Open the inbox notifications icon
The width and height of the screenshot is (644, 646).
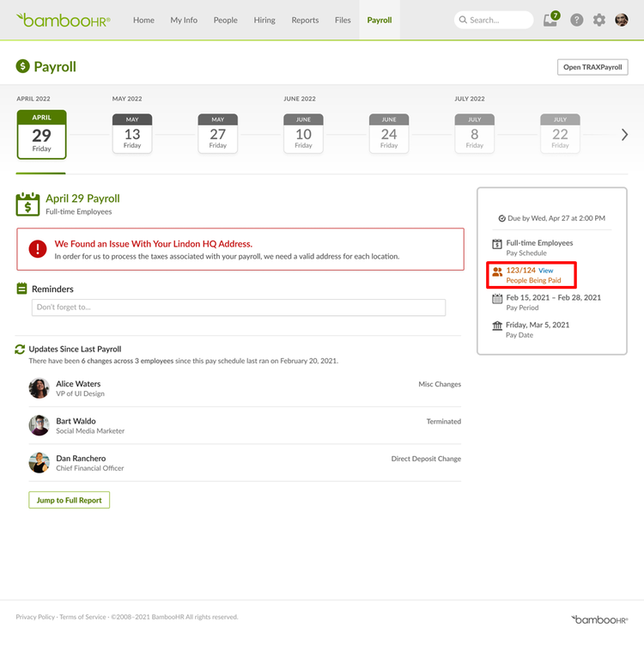click(x=550, y=20)
